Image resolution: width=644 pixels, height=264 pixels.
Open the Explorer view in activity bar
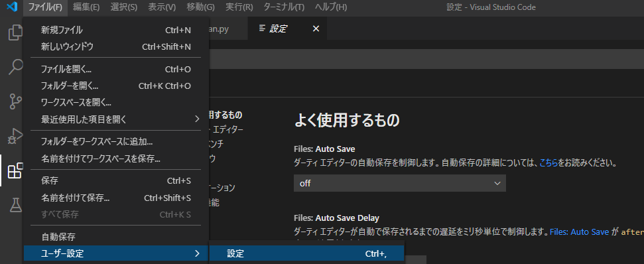click(15, 33)
